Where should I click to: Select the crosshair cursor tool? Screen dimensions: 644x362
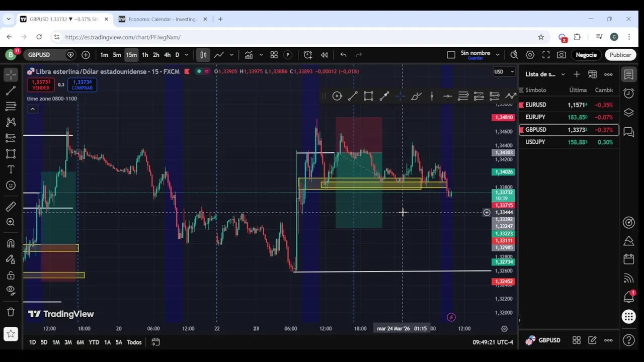pyautogui.click(x=11, y=74)
